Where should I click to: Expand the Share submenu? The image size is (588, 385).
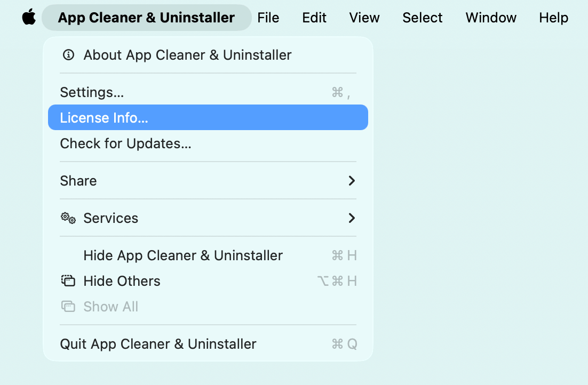point(351,181)
